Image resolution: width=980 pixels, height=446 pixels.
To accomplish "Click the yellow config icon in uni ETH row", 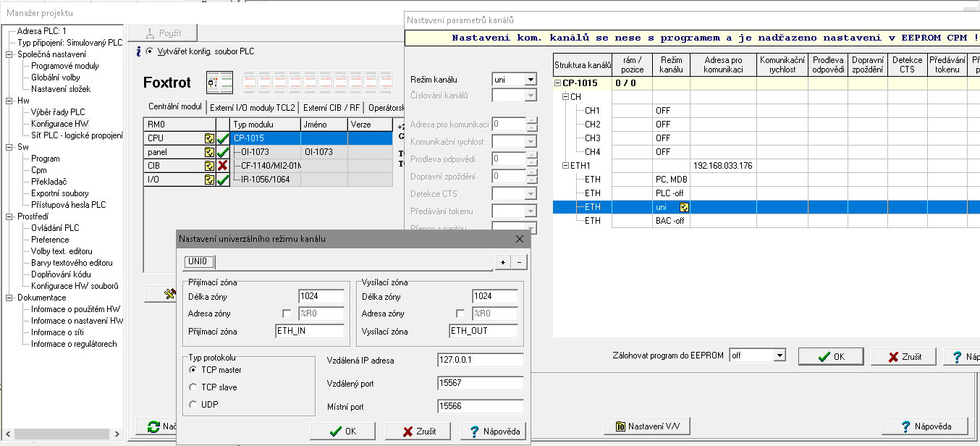I will click(x=684, y=207).
